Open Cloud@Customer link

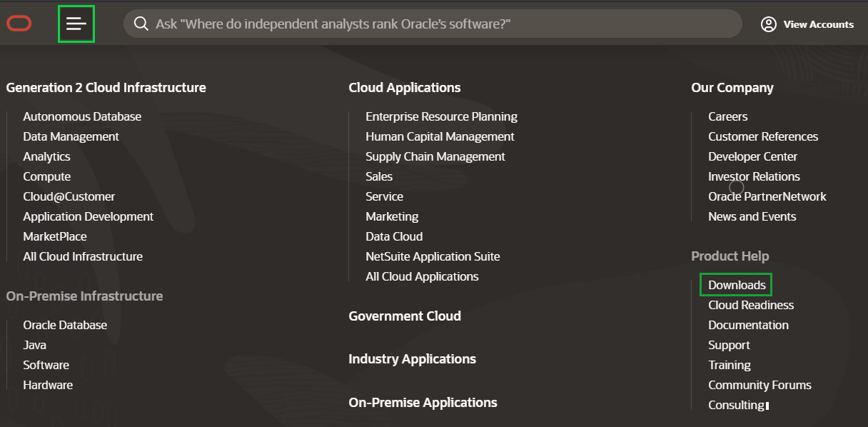pyautogui.click(x=69, y=196)
